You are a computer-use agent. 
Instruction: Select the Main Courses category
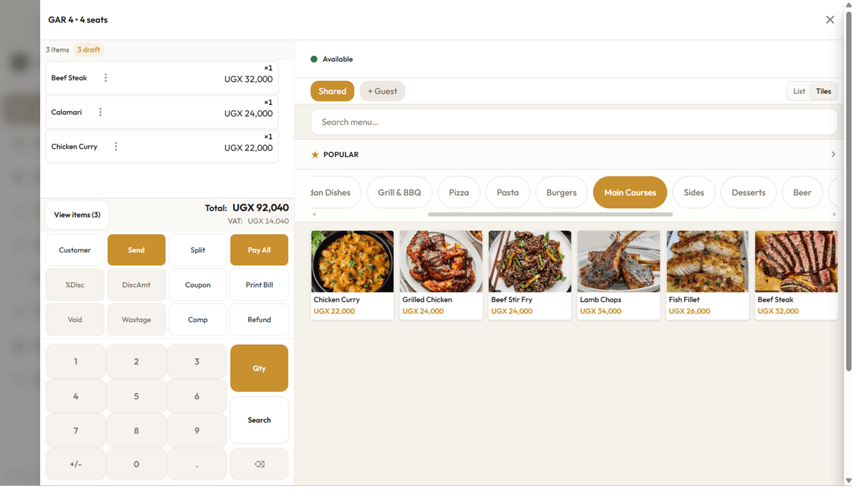coord(630,192)
